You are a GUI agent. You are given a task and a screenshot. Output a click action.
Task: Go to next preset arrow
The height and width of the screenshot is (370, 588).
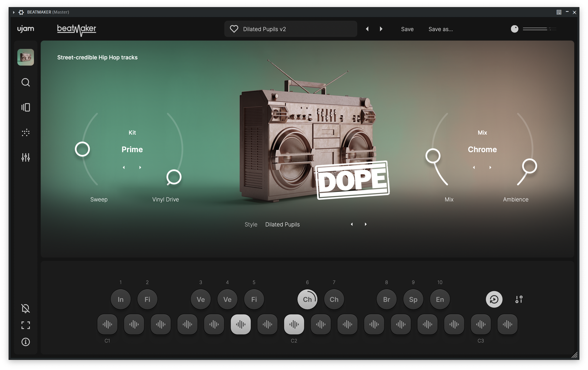coord(381,29)
